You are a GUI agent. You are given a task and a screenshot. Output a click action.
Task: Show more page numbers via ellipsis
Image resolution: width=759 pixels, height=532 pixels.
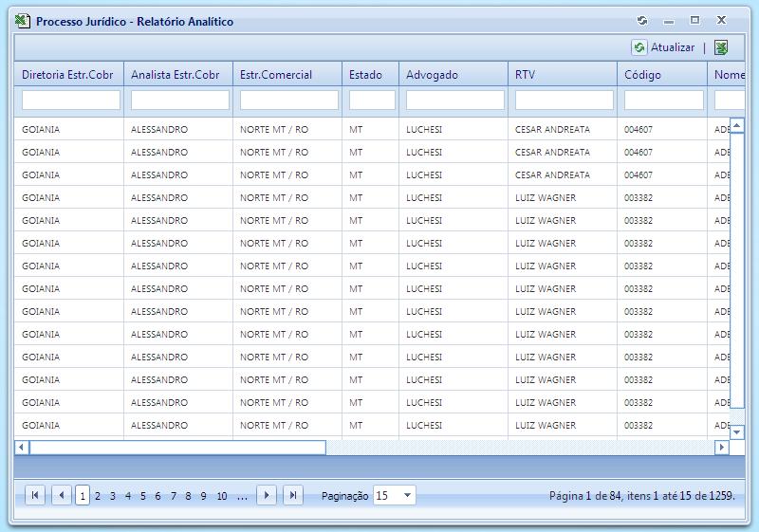[x=242, y=496]
